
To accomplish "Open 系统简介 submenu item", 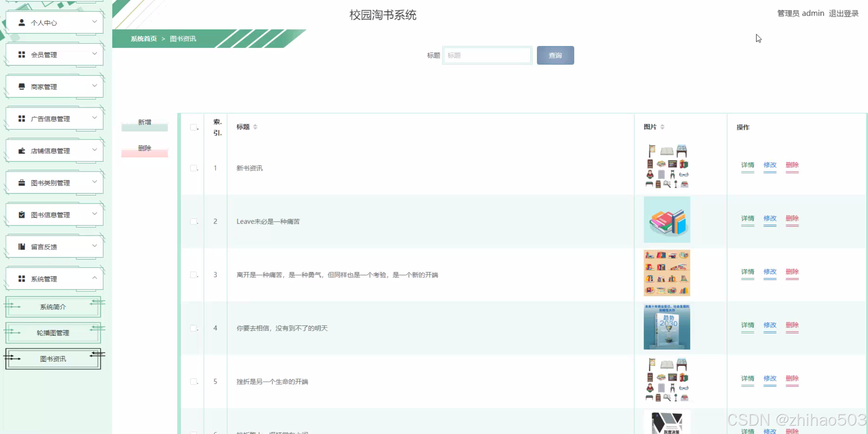I will tap(53, 307).
